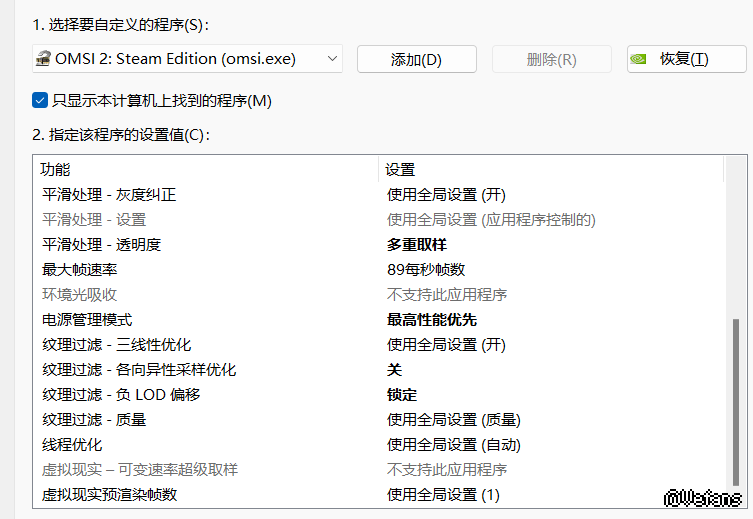
Task: Change 电源管理模式 value 最高性能优先
Action: 432,320
